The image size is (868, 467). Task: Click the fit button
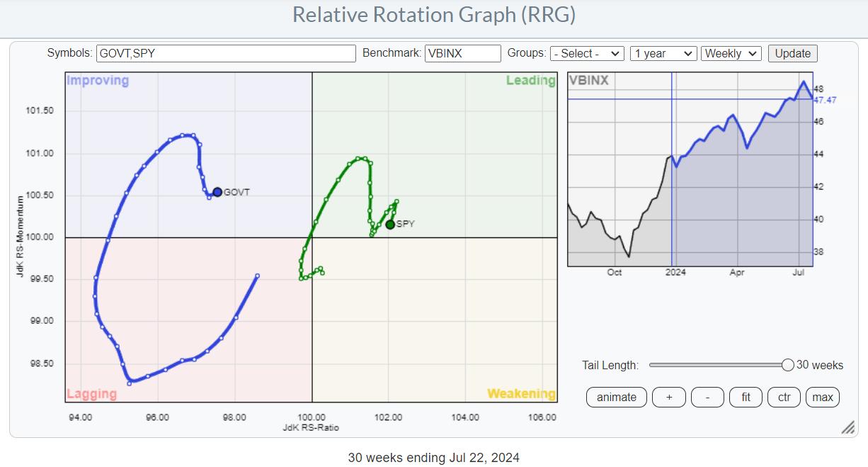tap(746, 397)
